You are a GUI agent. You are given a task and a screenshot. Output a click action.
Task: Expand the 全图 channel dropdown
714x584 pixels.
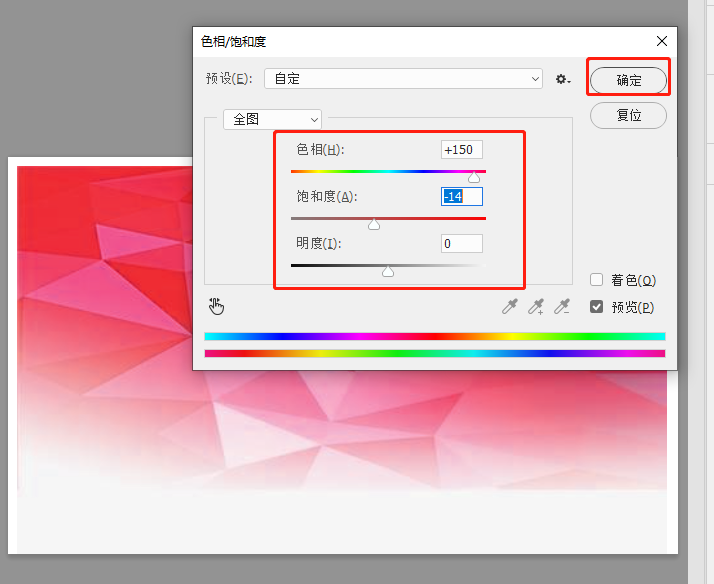pos(272,119)
